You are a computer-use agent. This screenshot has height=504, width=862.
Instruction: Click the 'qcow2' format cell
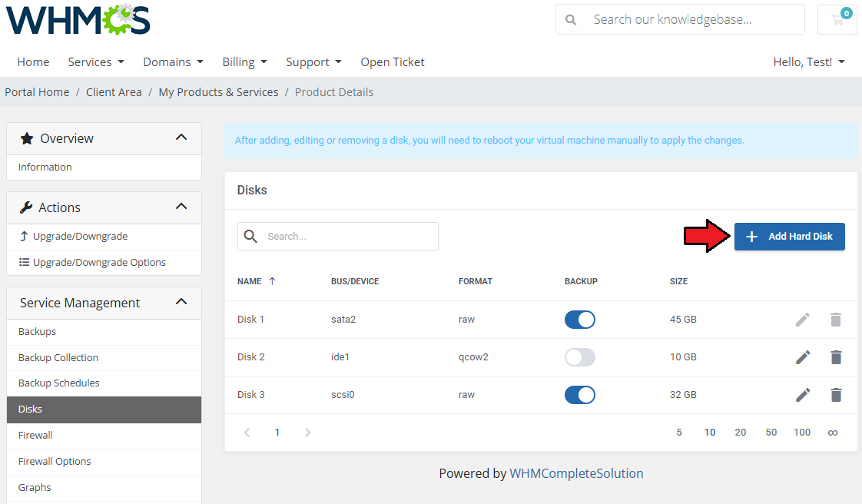click(x=473, y=357)
